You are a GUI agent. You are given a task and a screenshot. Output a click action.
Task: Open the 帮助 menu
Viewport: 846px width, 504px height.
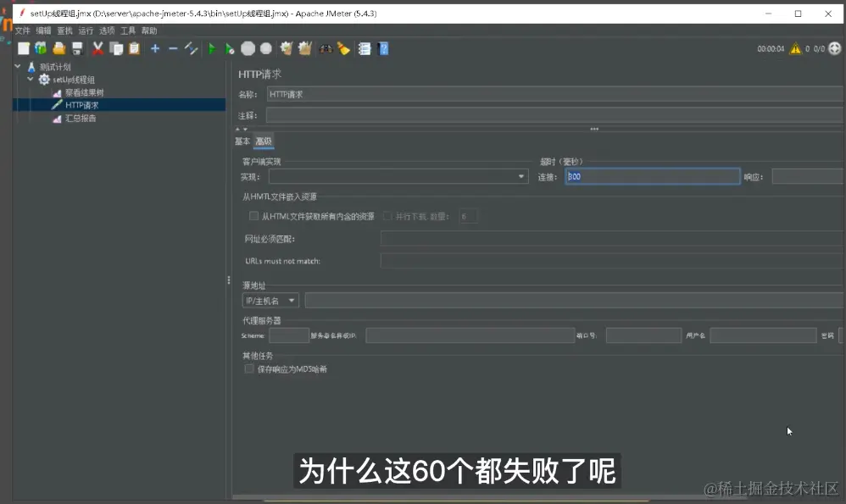[x=149, y=30]
